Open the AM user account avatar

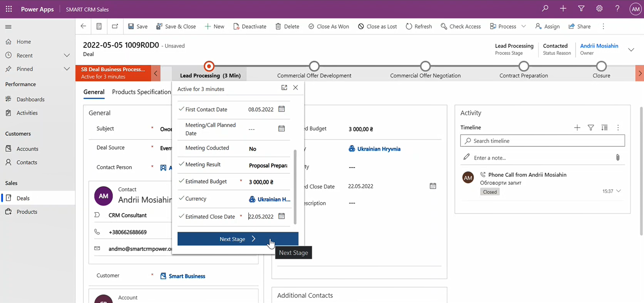click(635, 9)
